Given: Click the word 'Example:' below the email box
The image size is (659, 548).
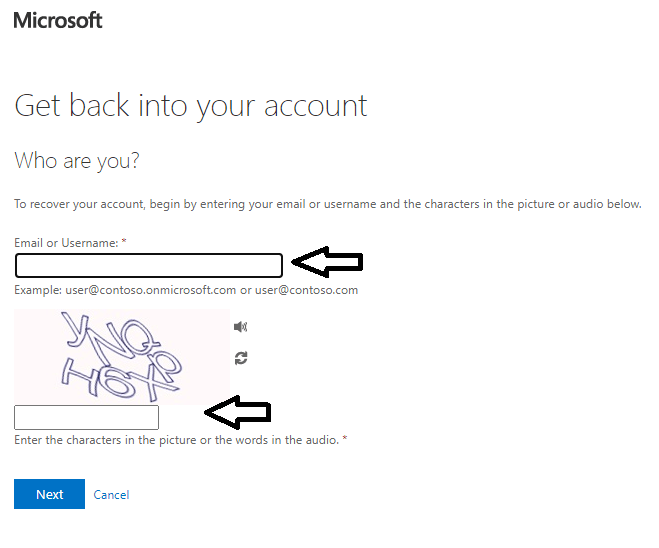Looking at the screenshot, I should point(38,290).
